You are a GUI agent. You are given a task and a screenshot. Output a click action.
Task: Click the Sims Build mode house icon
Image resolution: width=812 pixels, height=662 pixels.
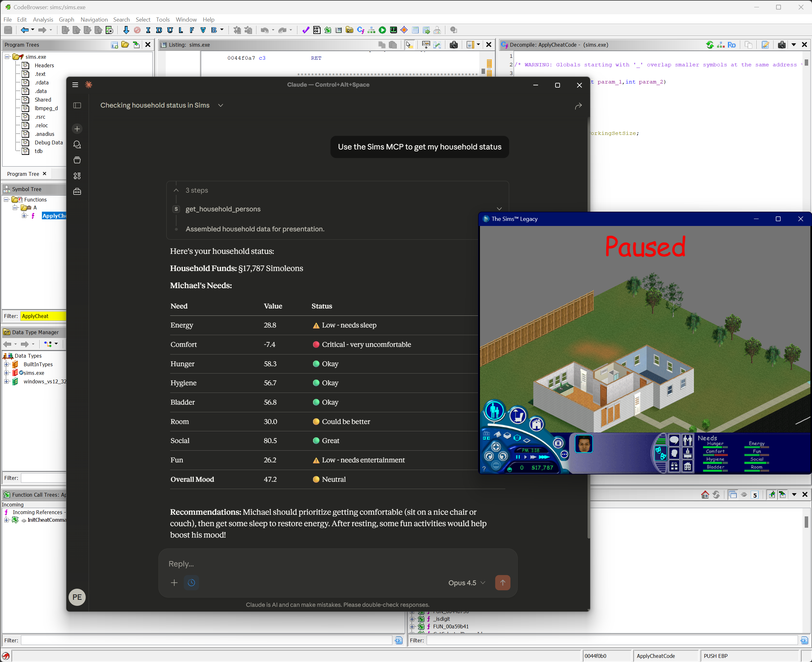(x=537, y=424)
